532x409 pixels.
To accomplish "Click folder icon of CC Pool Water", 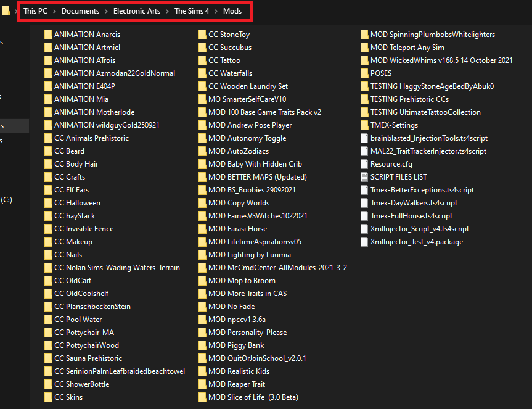I will 48,320.
